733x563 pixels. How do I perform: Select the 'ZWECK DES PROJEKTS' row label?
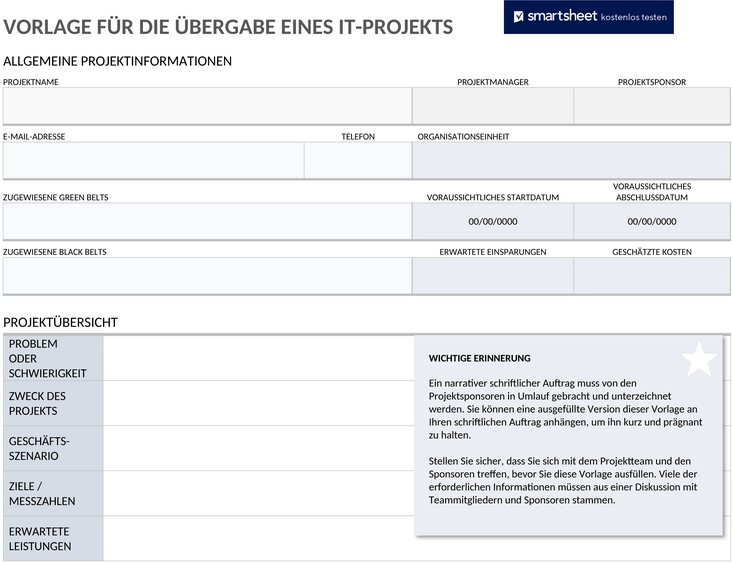(x=53, y=403)
